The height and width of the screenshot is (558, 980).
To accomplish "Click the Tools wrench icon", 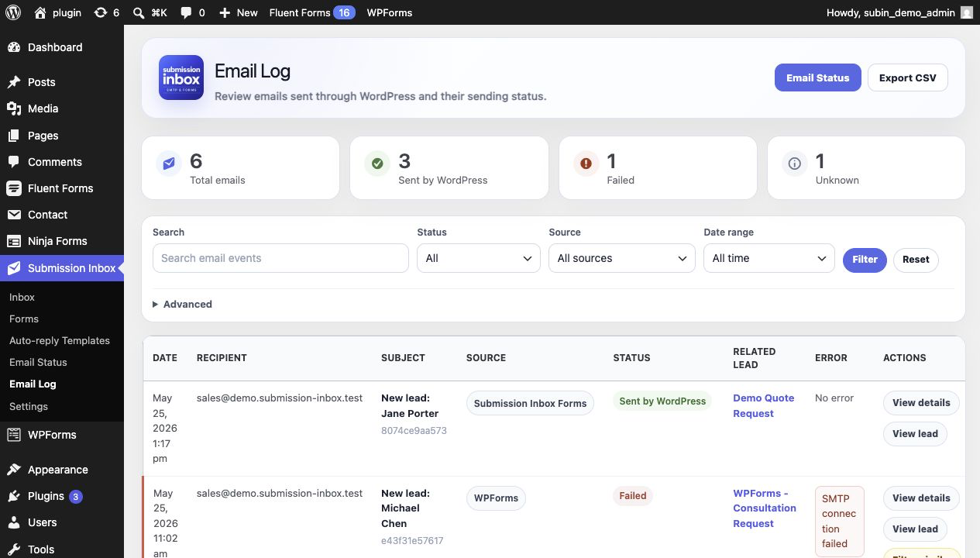I will tap(14, 549).
